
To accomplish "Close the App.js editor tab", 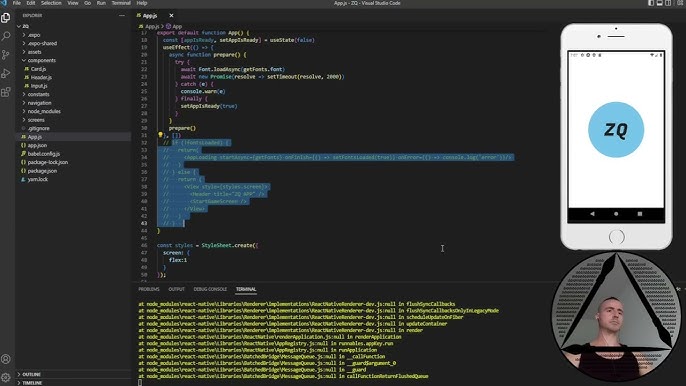I will point(171,15).
